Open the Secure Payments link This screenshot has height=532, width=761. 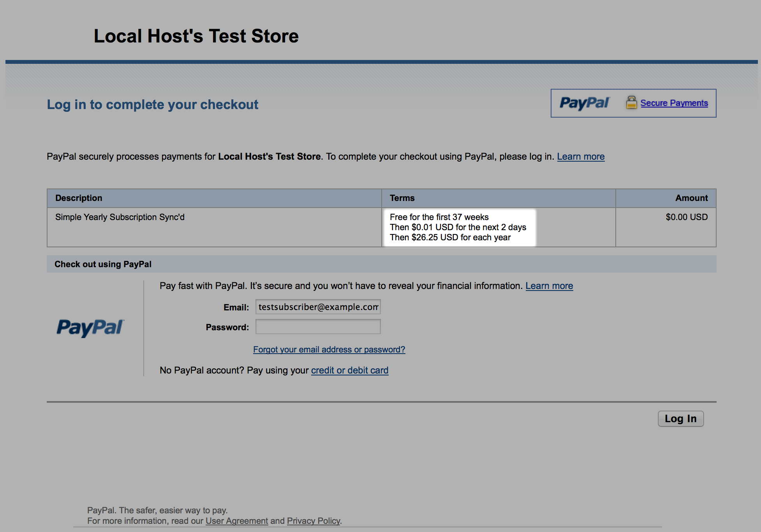(x=674, y=103)
